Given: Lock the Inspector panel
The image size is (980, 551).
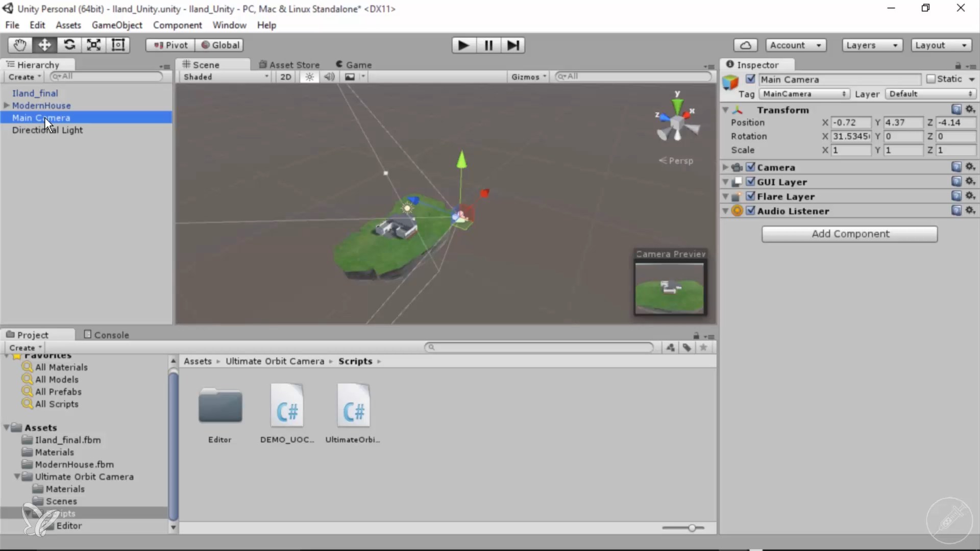Looking at the screenshot, I should pyautogui.click(x=958, y=65).
